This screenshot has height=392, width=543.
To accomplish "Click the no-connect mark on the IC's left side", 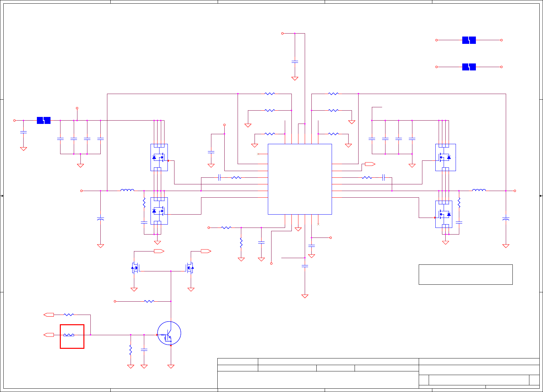I will (258, 154).
